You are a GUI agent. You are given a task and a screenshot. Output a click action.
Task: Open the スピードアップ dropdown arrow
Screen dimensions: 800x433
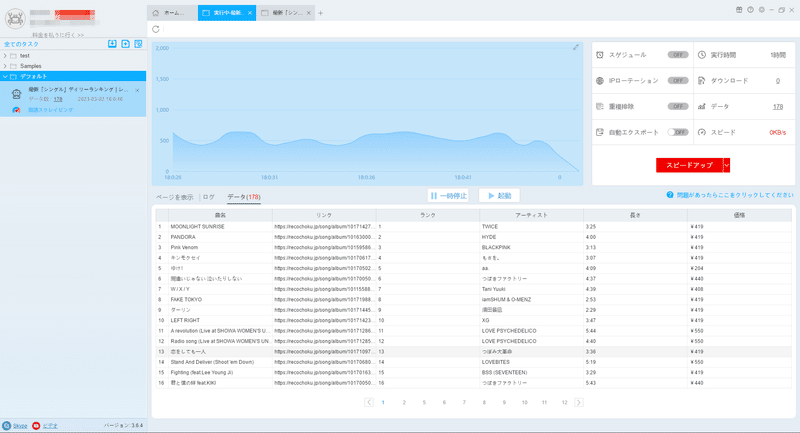click(727, 165)
